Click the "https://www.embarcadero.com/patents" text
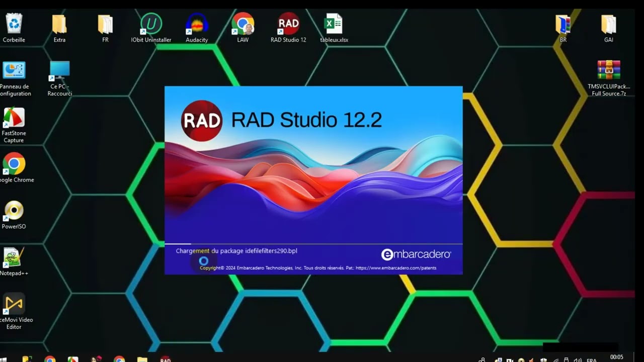This screenshot has width=644, height=362. [396, 268]
